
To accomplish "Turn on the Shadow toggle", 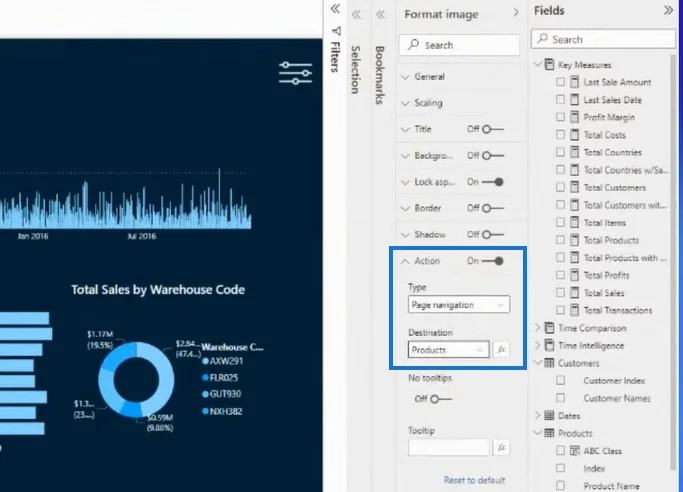I will pos(493,234).
